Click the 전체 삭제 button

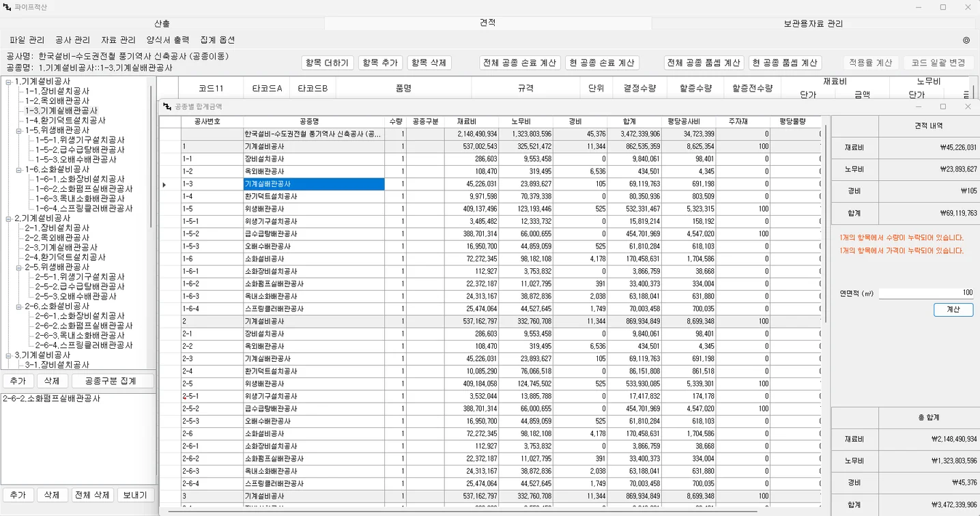93,495
